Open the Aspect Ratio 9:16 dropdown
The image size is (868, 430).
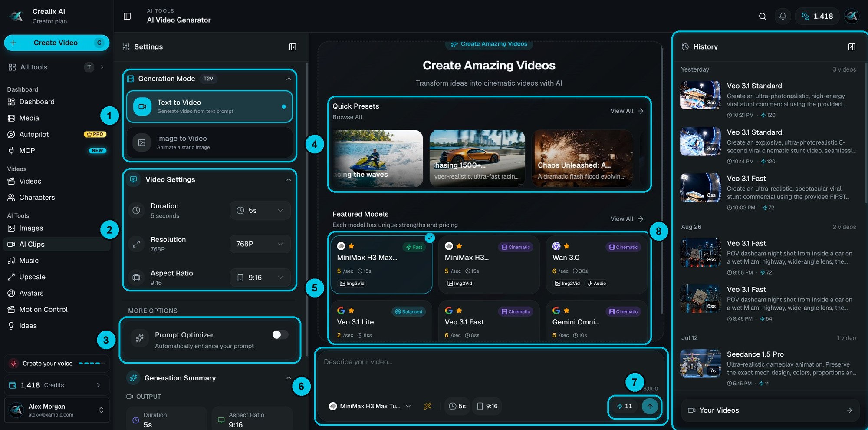tap(260, 278)
